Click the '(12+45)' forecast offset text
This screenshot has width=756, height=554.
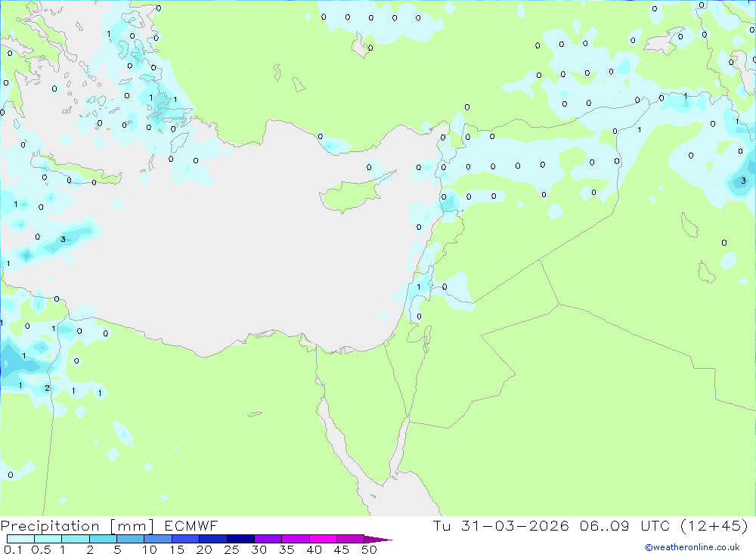(x=714, y=525)
